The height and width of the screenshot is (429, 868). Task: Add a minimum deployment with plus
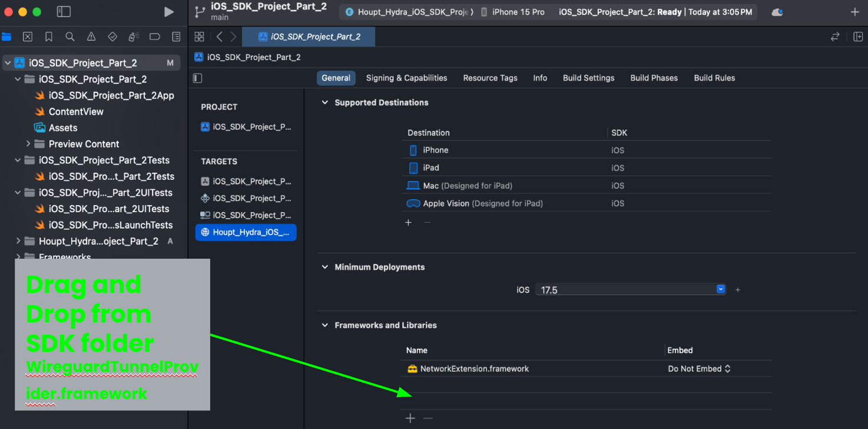coord(738,290)
